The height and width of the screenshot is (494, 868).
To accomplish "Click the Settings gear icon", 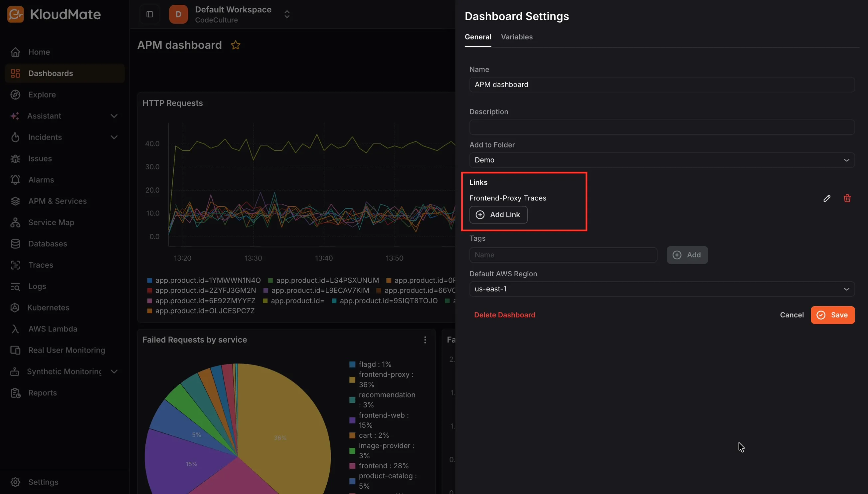I will pos(15,482).
